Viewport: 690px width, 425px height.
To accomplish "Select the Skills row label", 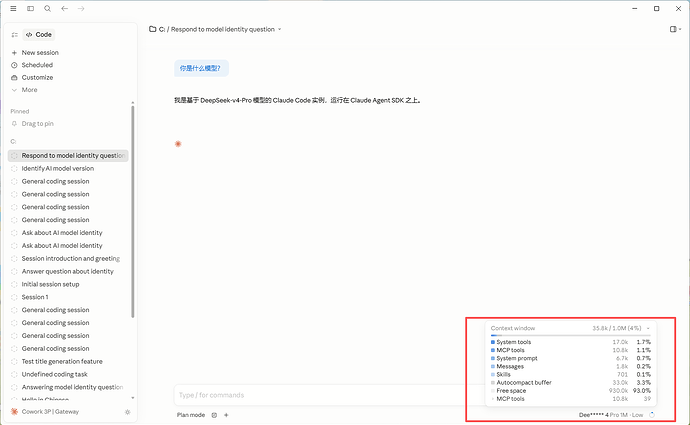I will pos(503,374).
